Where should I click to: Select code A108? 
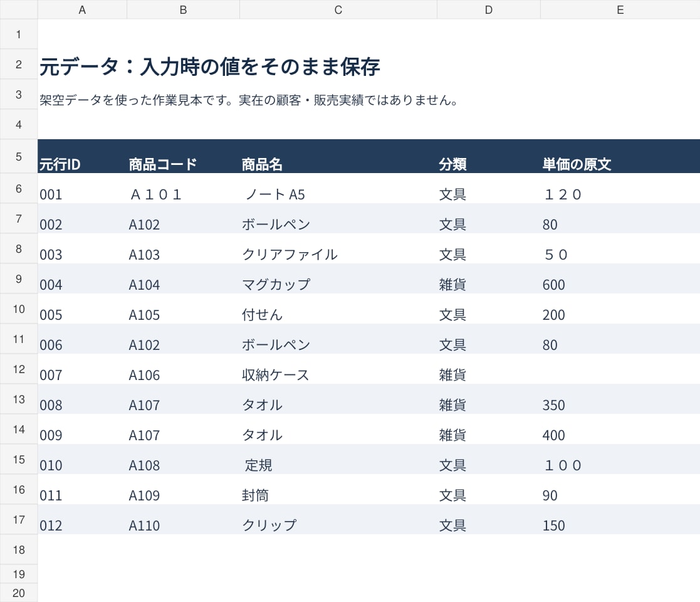coord(183,459)
